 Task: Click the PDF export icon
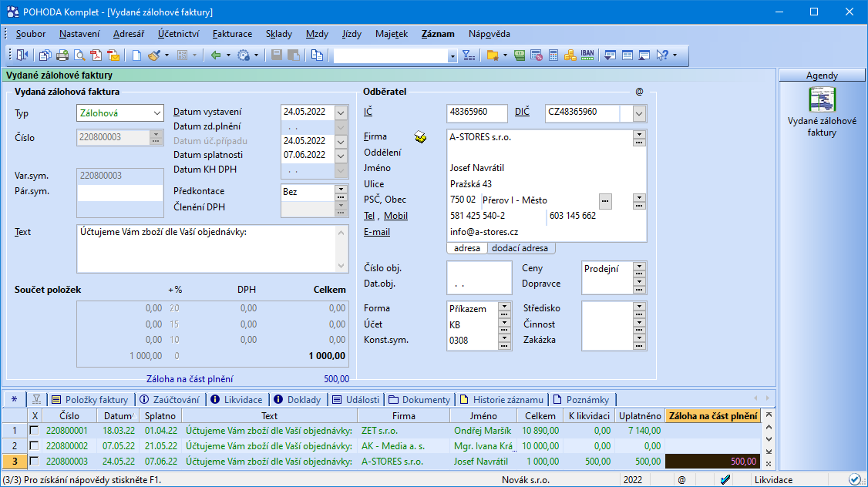click(x=96, y=55)
